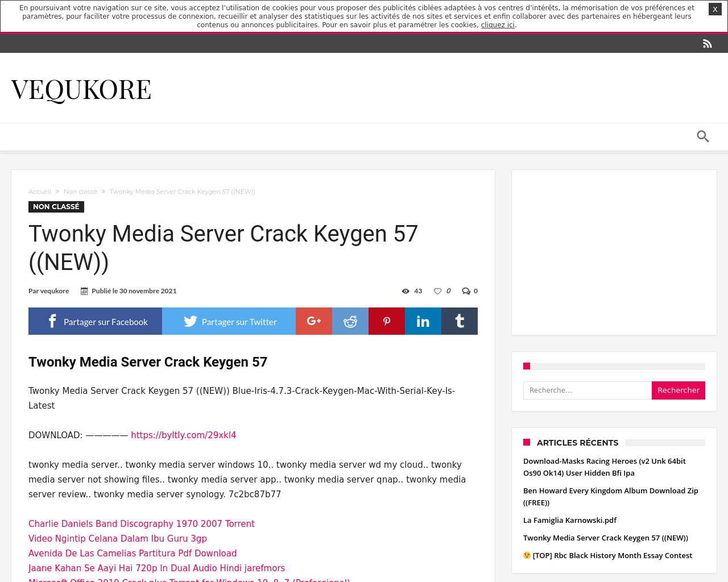Screen dimensions: 728x582
Task: Open the 'Non classé' breadcrumb link
Action: (80, 192)
